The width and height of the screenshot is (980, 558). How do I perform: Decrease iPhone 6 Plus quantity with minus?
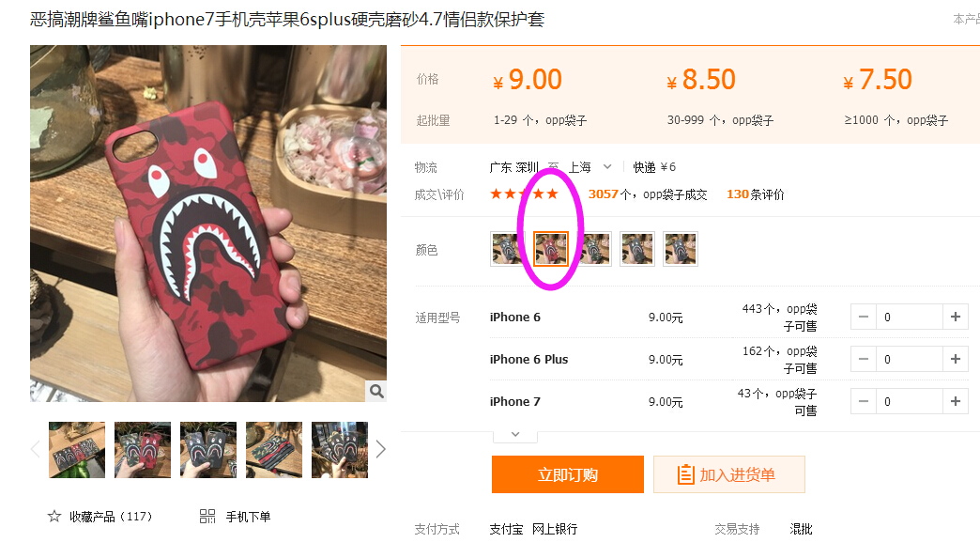863,359
